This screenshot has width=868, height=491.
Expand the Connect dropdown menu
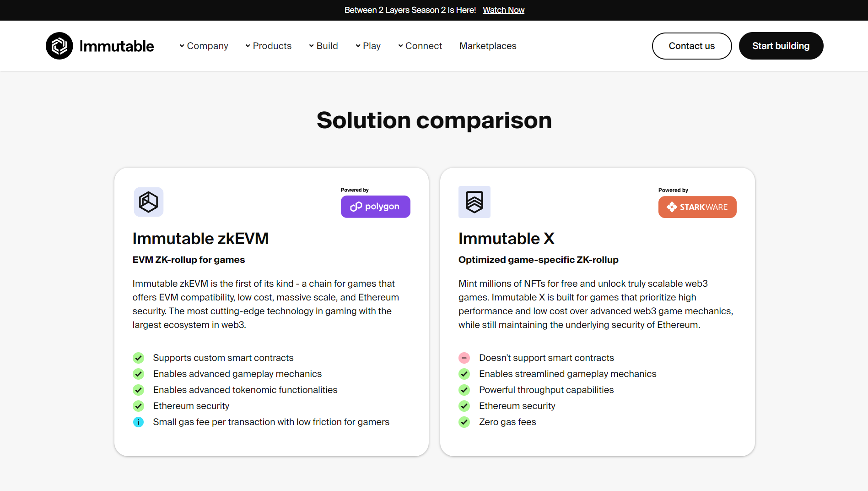point(420,46)
